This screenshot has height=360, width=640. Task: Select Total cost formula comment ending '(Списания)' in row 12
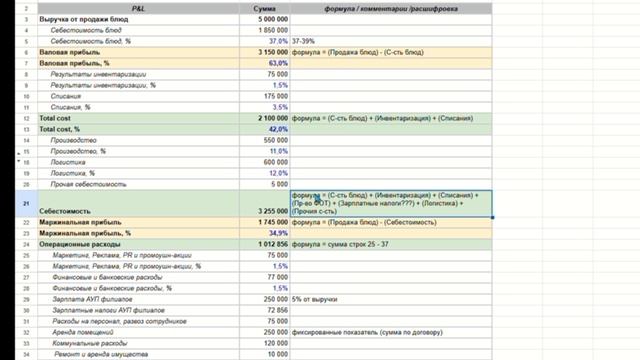coord(391,118)
